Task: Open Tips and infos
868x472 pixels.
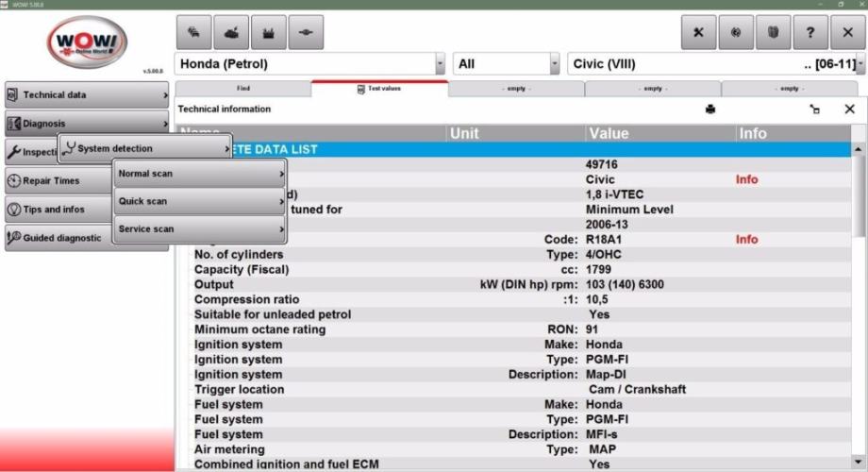Action: [58, 210]
